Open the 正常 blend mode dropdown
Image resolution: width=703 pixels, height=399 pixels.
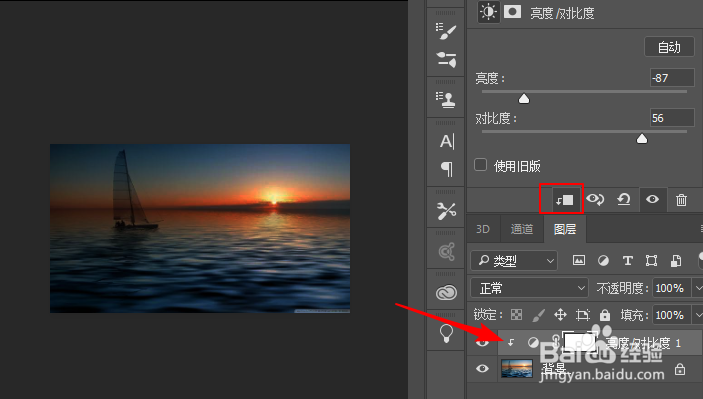529,288
